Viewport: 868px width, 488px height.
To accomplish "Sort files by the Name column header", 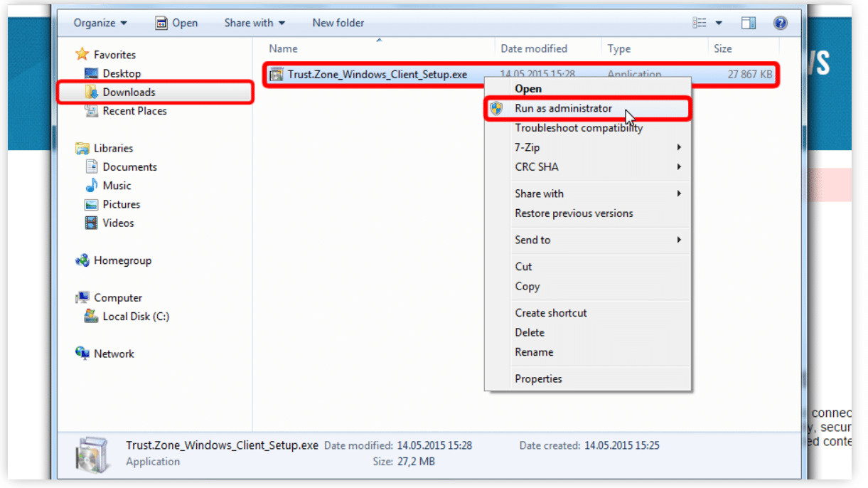I will (283, 48).
